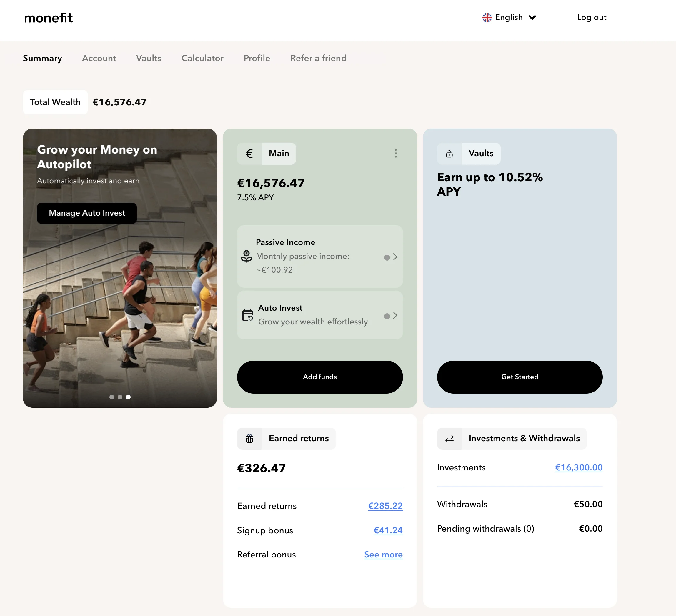This screenshot has height=616, width=676.
Task: Click the Withdrawals €50.00 value
Action: (588, 504)
